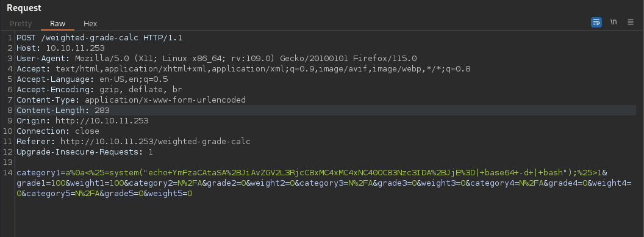This screenshot has width=644, height=237.
Task: Click the Upgrade-Insecure-Requests header line
Action: coord(85,152)
